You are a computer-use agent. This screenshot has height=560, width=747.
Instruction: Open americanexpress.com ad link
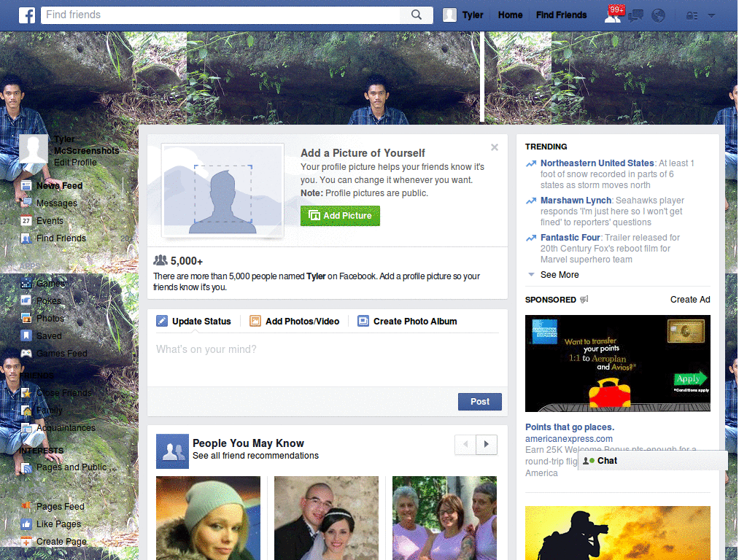(x=569, y=438)
